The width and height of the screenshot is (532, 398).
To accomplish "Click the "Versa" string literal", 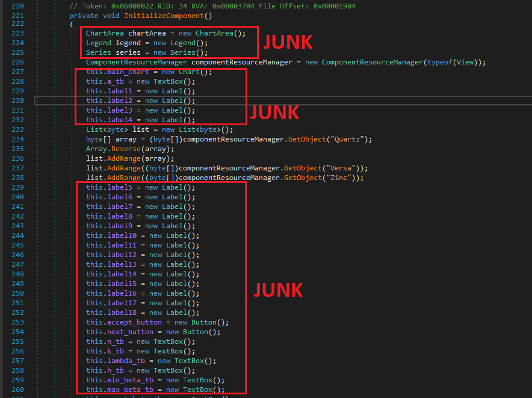I will [341, 168].
